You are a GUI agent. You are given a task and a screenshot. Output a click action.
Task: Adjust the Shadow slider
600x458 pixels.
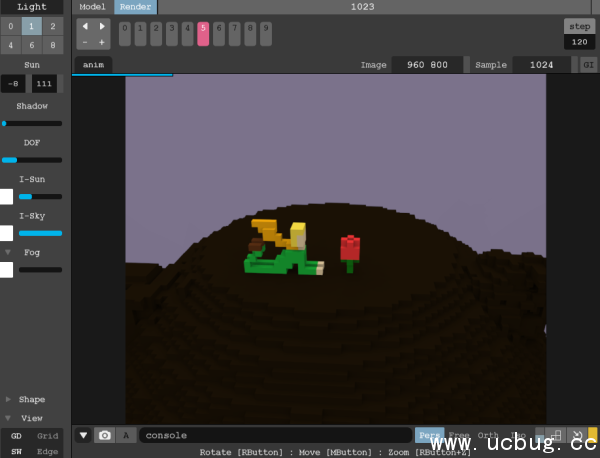pyautogui.click(x=32, y=124)
